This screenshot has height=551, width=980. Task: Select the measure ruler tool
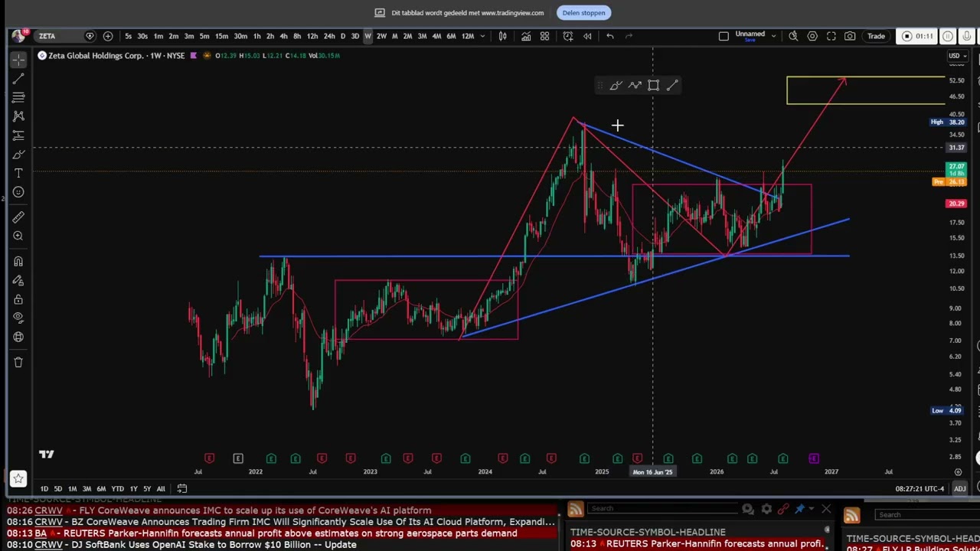[18, 217]
